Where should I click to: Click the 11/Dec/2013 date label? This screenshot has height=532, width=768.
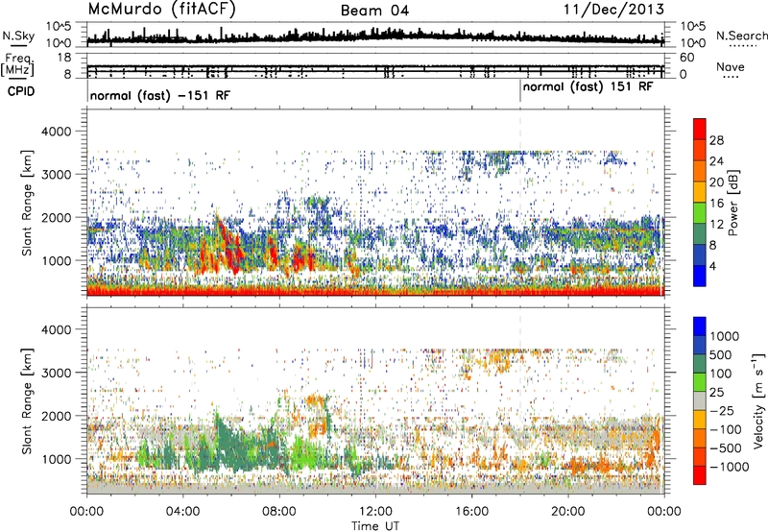(x=613, y=10)
